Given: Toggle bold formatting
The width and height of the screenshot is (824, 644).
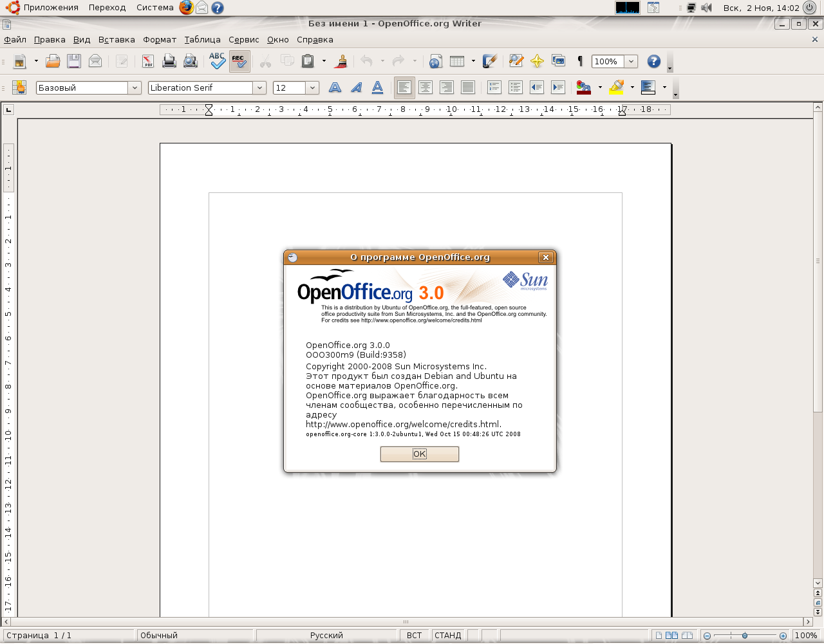Looking at the screenshot, I should (335, 87).
